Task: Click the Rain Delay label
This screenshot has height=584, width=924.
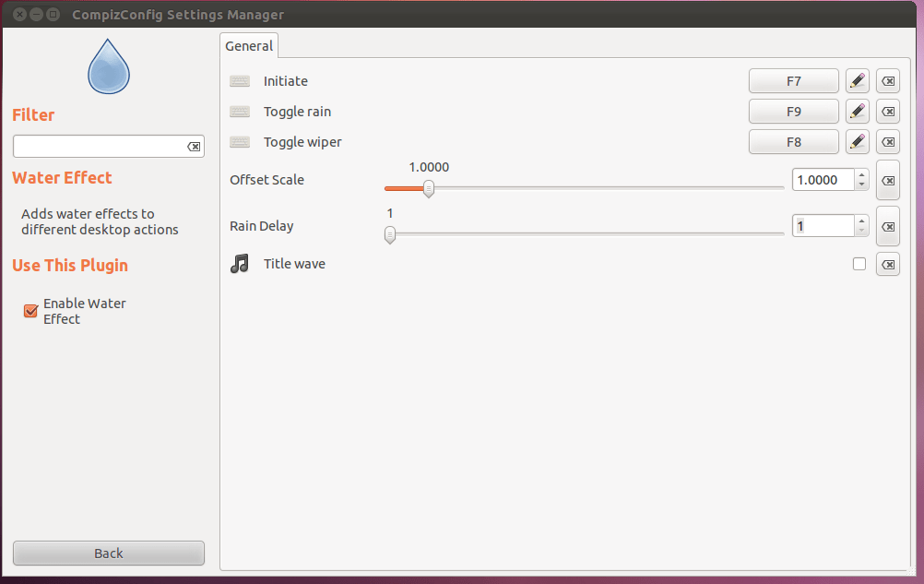Action: [262, 226]
